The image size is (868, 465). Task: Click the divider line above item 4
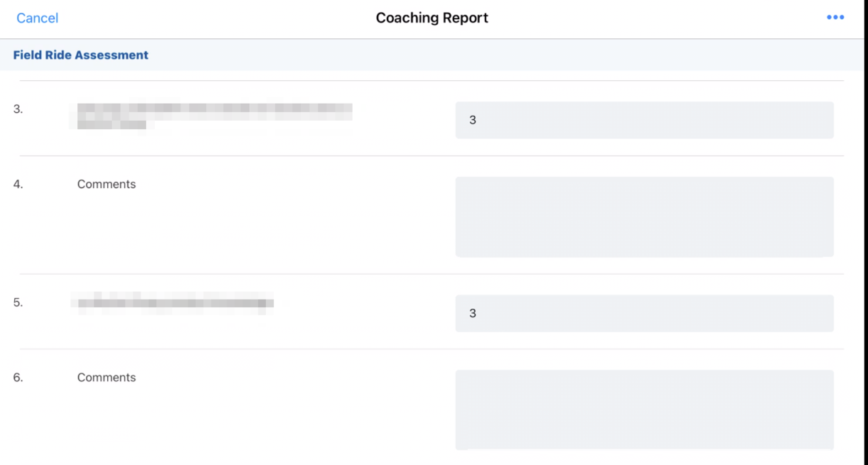pyautogui.click(x=432, y=156)
